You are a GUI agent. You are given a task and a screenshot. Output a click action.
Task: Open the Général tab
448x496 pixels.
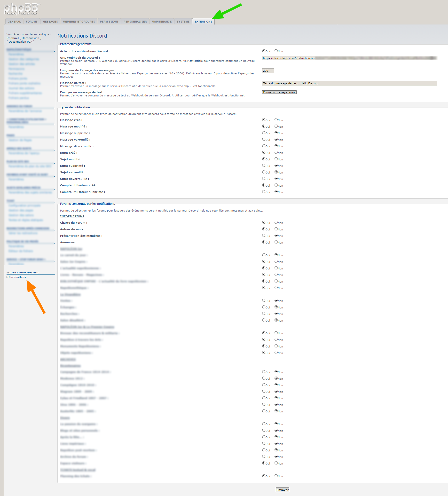click(14, 22)
